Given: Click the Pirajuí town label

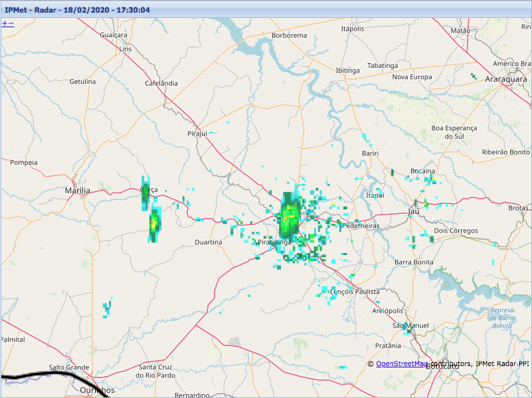Looking at the screenshot, I should pyautogui.click(x=198, y=134).
